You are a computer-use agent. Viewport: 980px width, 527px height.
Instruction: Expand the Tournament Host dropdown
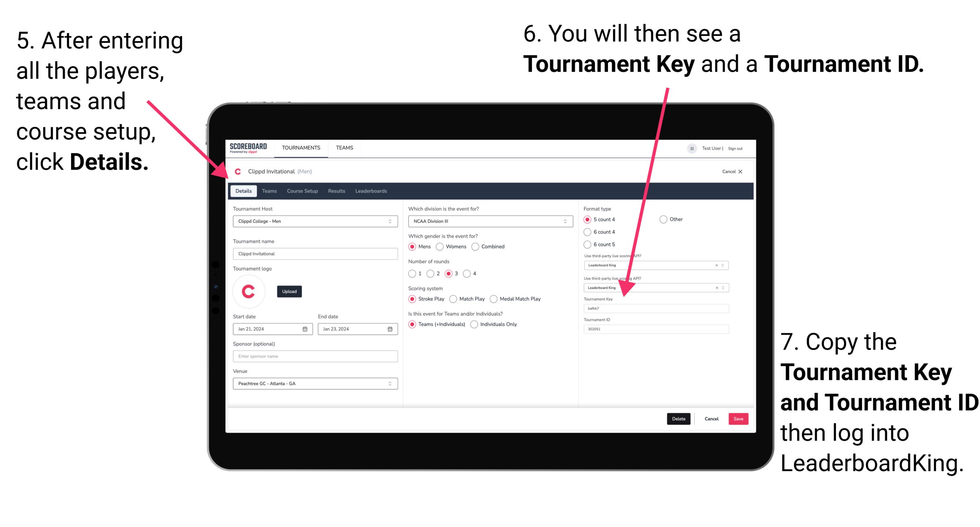click(x=390, y=221)
